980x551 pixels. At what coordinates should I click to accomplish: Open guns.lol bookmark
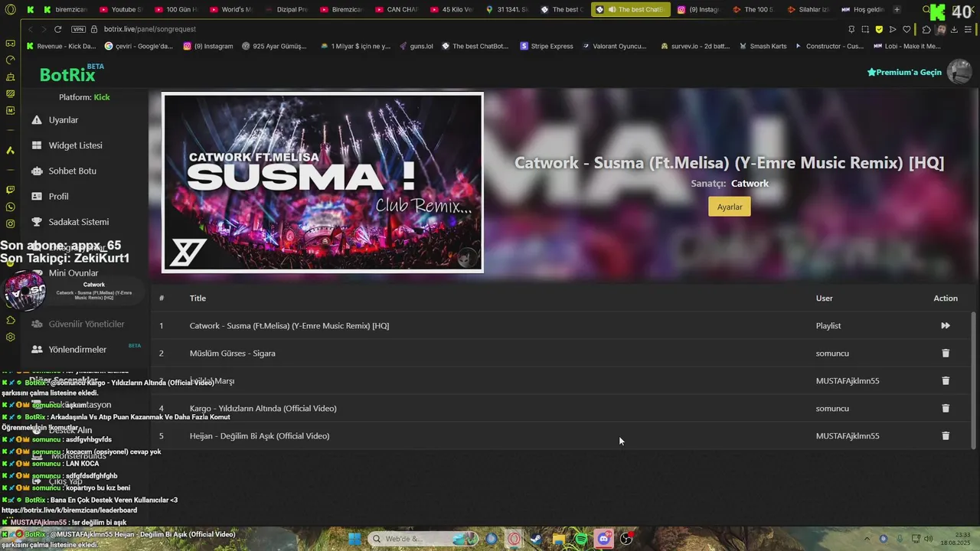point(416,46)
